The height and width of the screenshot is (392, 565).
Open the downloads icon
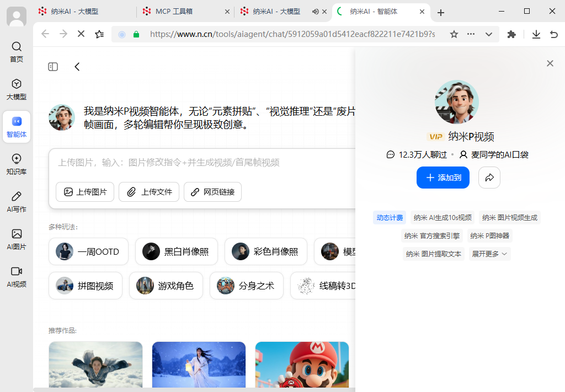tap(536, 34)
